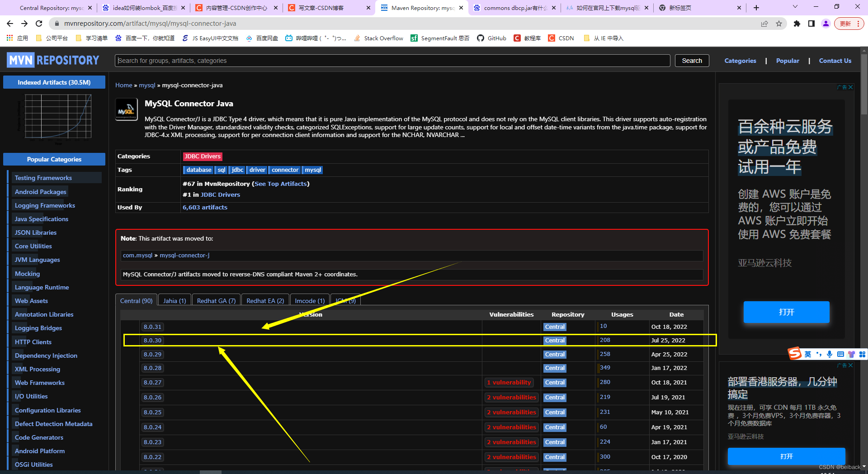This screenshot has height=474, width=868.
Task: Close the 写文章-CSDN博客 tab
Action: [x=368, y=8]
